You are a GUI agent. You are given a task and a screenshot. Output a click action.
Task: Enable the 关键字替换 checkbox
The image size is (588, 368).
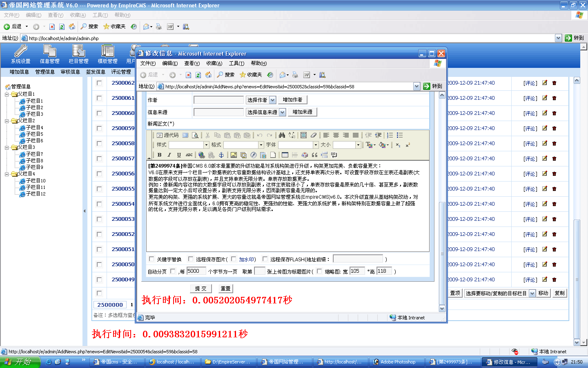coord(151,259)
